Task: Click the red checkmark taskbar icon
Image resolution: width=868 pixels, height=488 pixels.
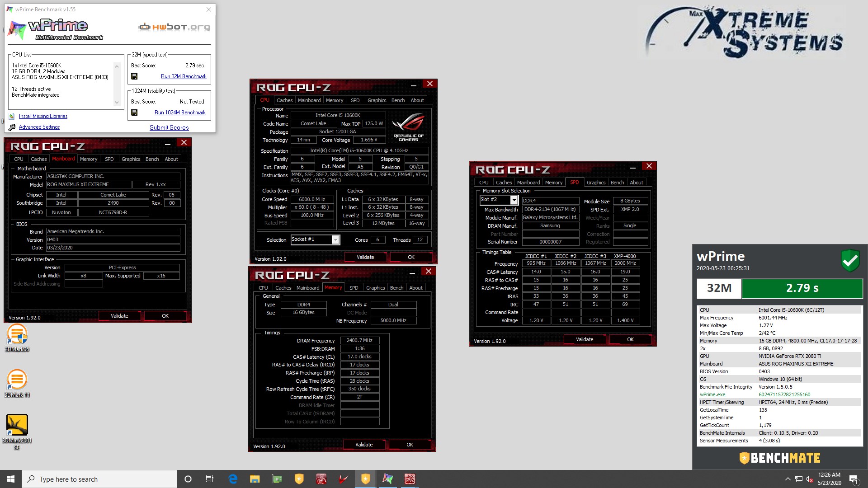Action: coord(344,479)
